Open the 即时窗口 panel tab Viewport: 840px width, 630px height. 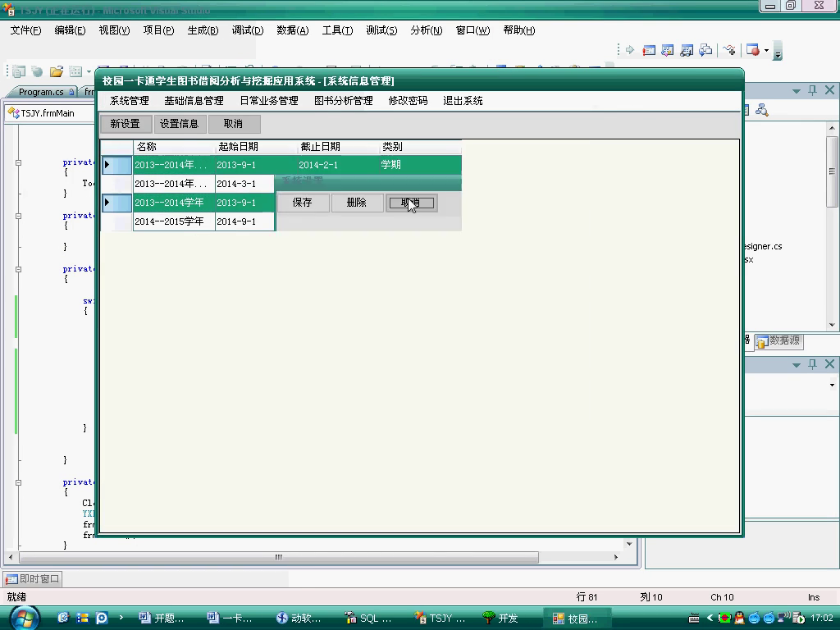pos(33,579)
